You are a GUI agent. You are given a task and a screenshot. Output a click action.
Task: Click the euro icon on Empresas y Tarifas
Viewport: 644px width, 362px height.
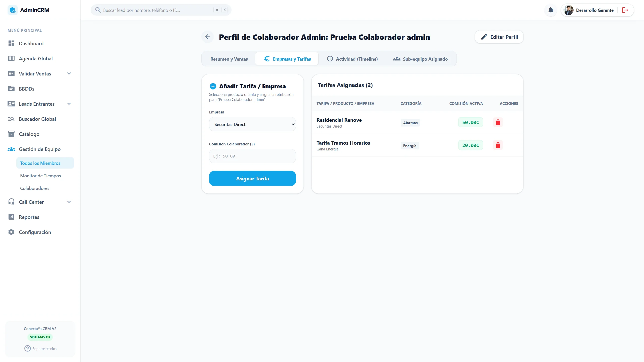point(267,59)
